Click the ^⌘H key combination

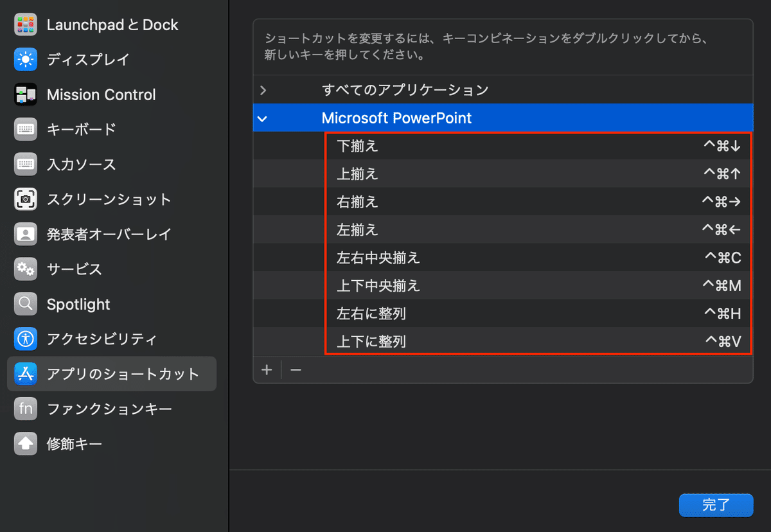pos(723,314)
